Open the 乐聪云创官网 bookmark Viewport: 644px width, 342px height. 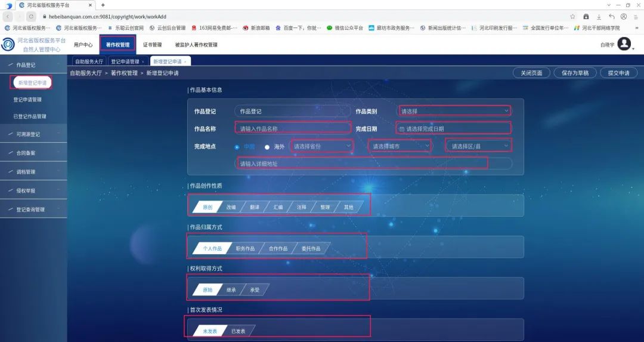tap(126, 28)
